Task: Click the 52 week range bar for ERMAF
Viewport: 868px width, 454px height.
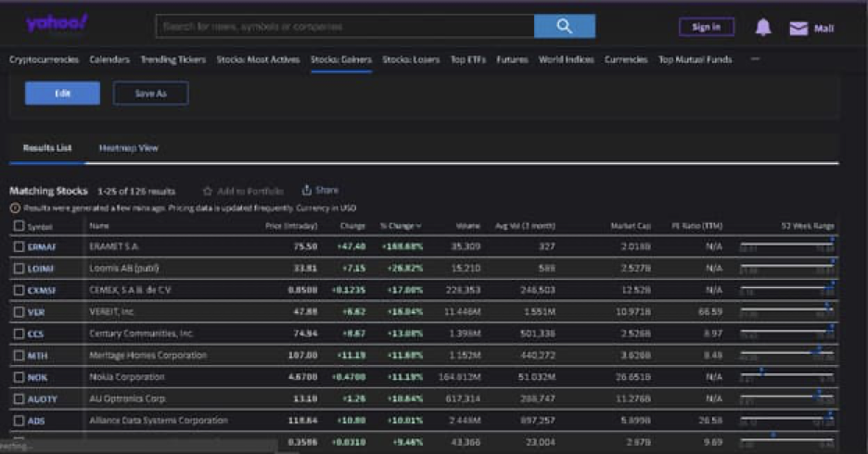Action: coord(786,244)
